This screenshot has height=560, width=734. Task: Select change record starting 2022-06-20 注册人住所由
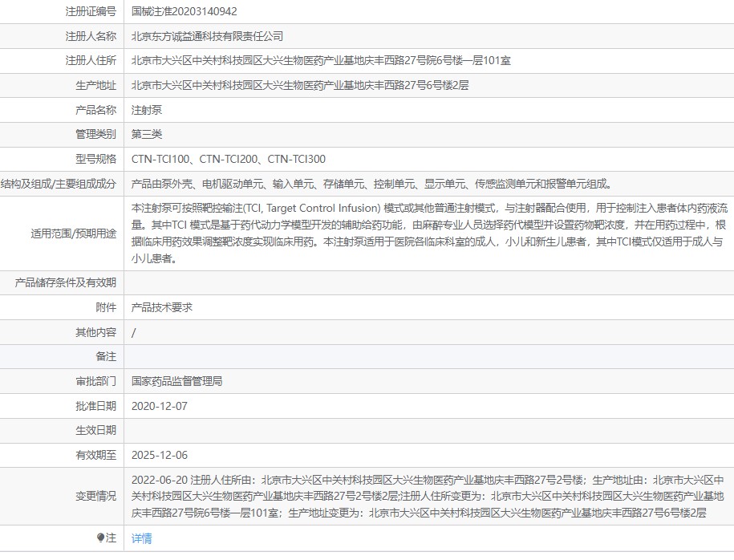[428, 497]
